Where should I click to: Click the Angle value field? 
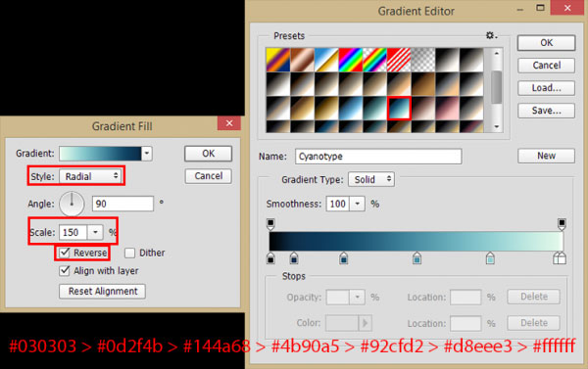point(122,204)
